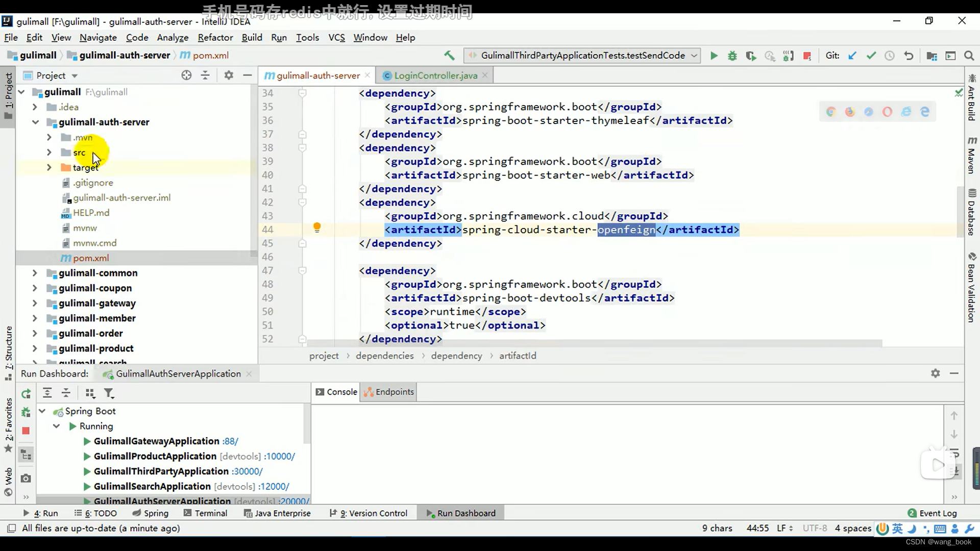This screenshot has width=980, height=551.
Task: Open the 9: Version Control tool window
Action: [369, 513]
